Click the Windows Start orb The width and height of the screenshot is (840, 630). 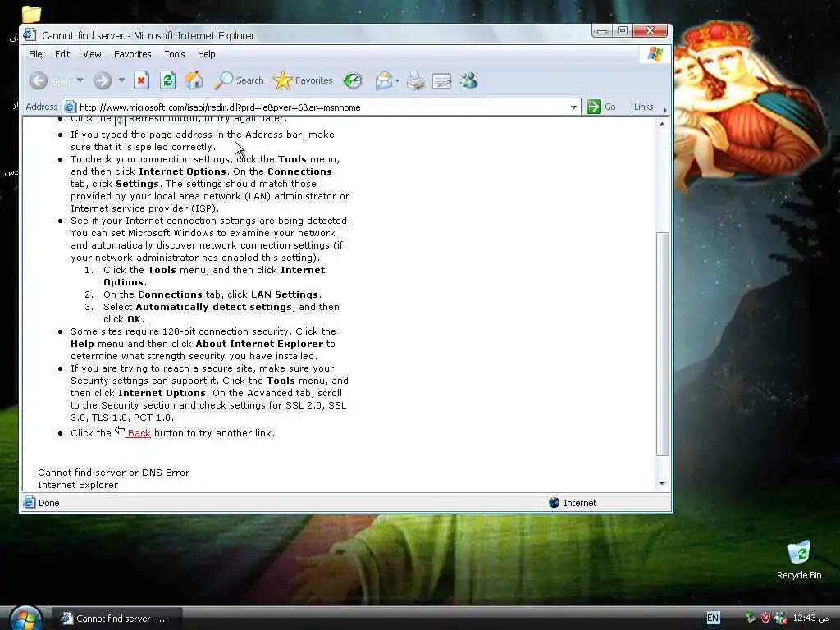point(25,619)
